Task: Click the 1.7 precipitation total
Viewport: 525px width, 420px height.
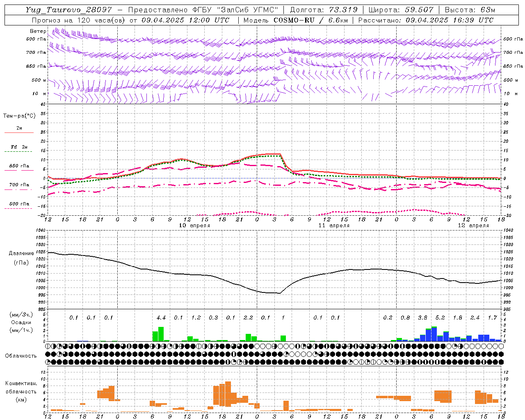Action: (x=492, y=318)
